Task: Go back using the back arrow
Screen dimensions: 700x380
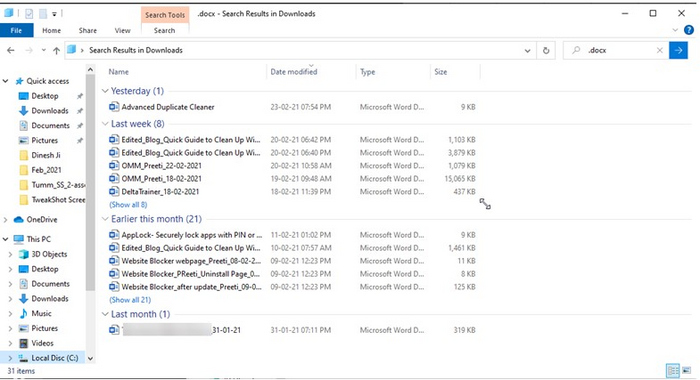Action: pos(11,50)
